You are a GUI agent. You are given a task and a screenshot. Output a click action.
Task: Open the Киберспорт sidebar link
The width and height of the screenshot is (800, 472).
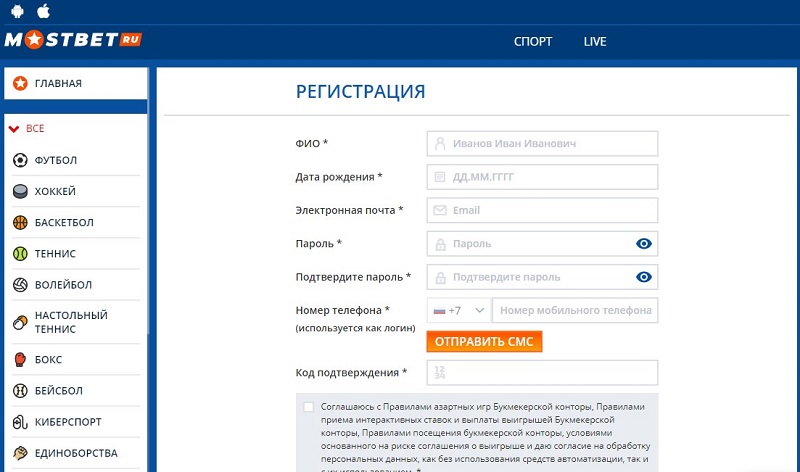tap(68, 422)
